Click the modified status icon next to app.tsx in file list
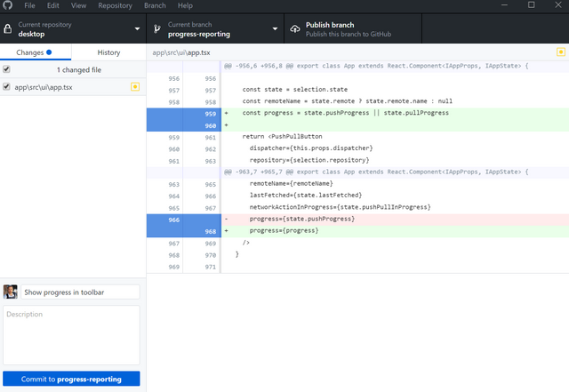The width and height of the screenshot is (569, 392). point(135,87)
